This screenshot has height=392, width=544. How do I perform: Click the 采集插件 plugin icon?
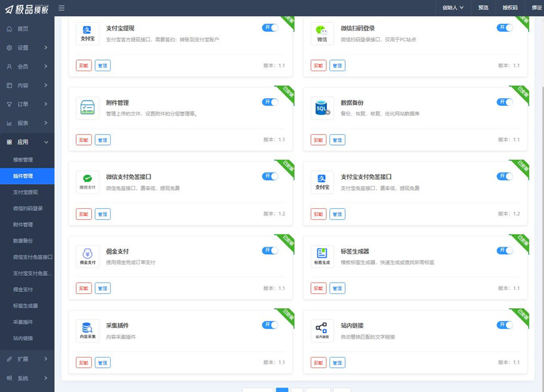[88, 331]
